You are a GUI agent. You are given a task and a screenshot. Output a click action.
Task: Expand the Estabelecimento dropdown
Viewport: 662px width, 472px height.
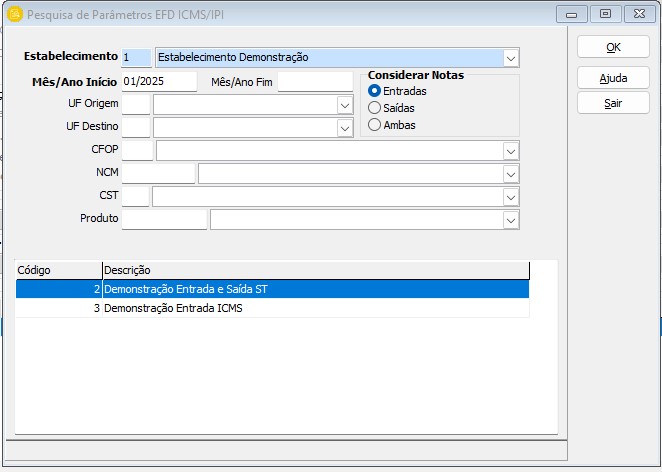(511, 58)
